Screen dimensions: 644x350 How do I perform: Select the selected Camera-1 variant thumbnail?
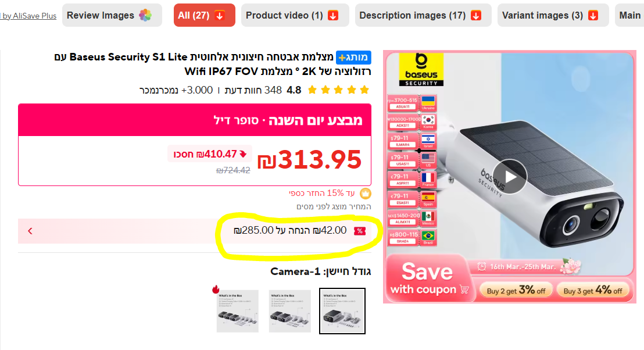[x=342, y=311]
